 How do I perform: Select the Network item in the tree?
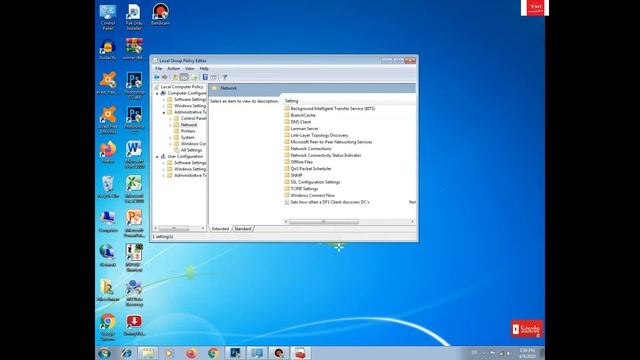click(x=189, y=125)
